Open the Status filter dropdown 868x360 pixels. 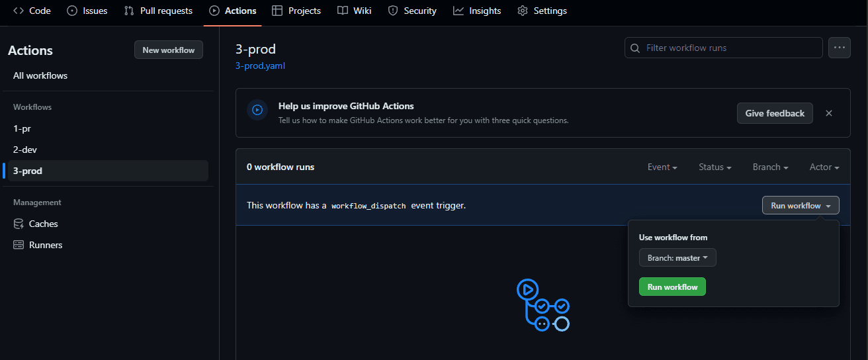(x=715, y=167)
